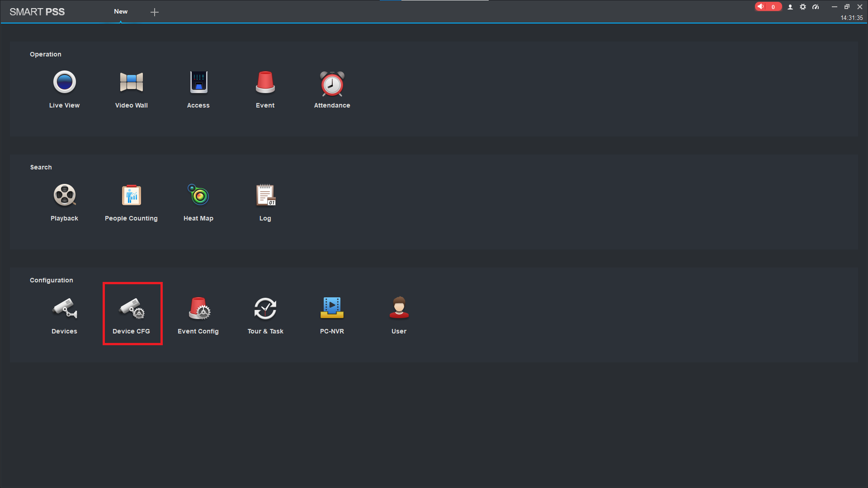Screen dimensions: 868x488
Task: Open Tour & Task settings
Action: click(265, 315)
